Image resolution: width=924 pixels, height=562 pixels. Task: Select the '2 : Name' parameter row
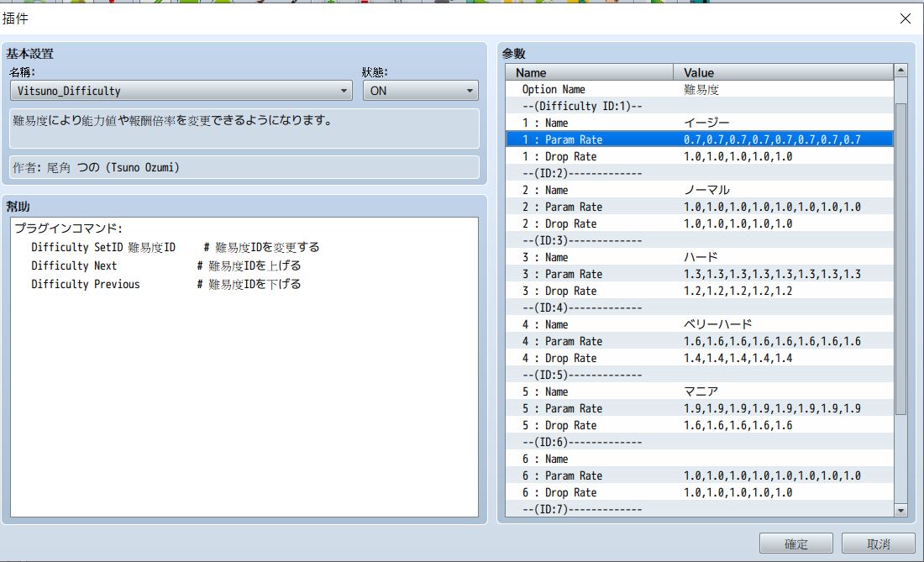pyautogui.click(x=700, y=191)
